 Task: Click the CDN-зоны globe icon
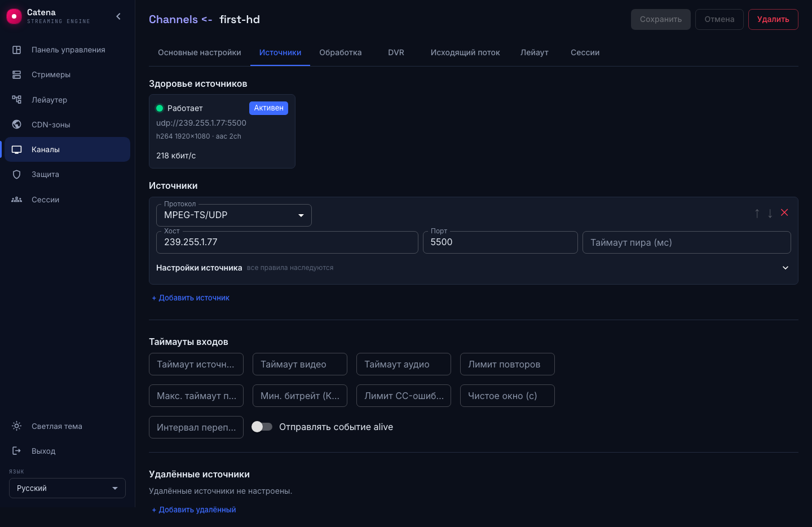[x=17, y=125]
